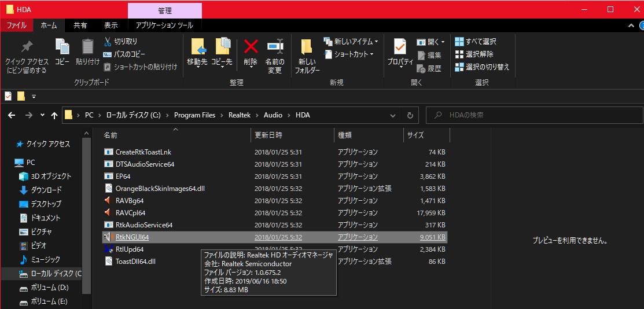Screen dimensions: 644x309
Task: Click Paste shortcut (ショートカットの貼り付け)
Action: (x=141, y=67)
